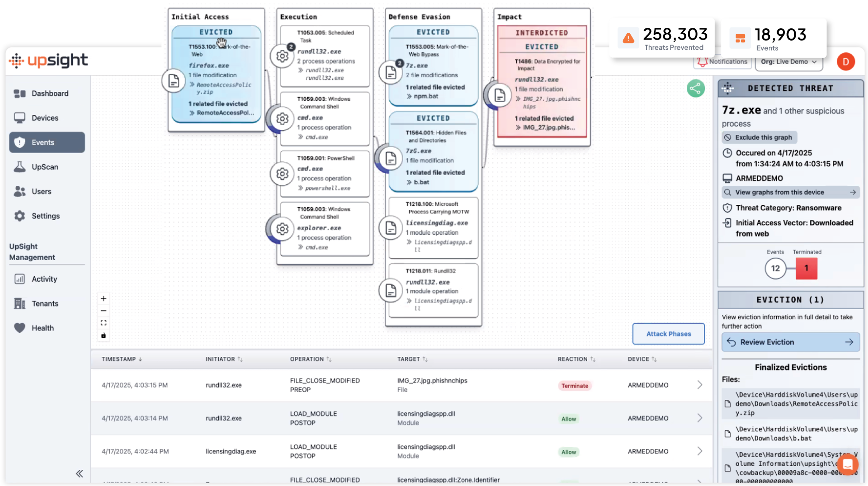868x486 pixels.
Task: Open the orange chat widget button
Action: coord(848,464)
